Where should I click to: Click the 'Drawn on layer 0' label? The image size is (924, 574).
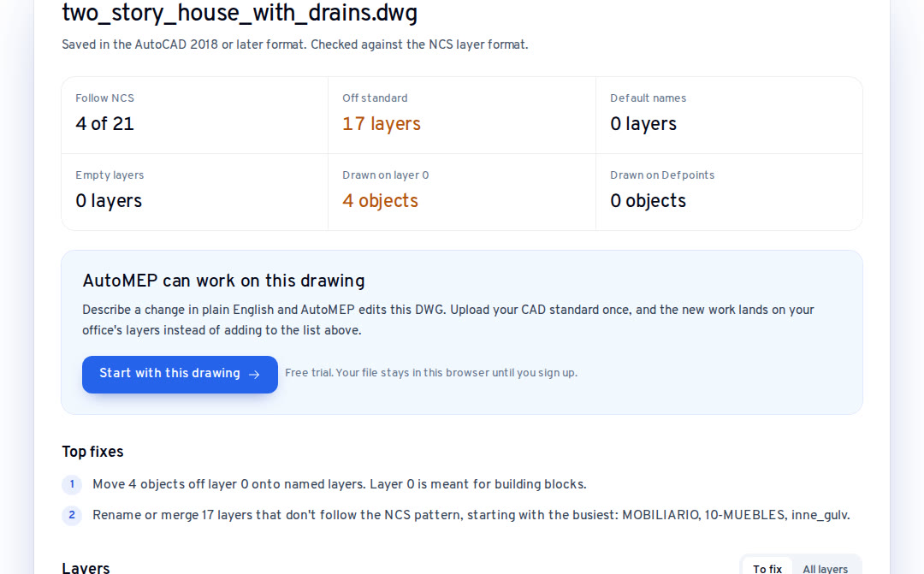pyautogui.click(x=385, y=175)
